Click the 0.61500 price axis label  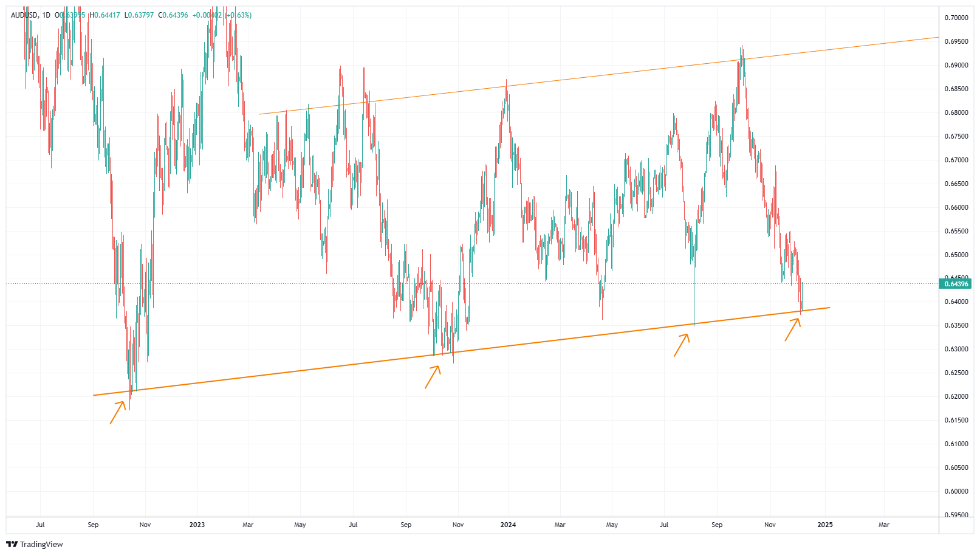pos(956,420)
